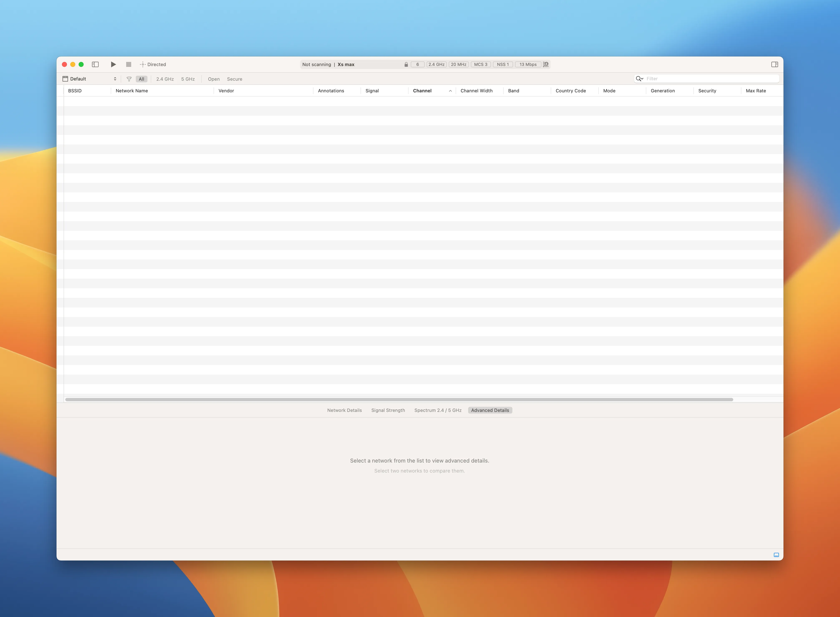Click the 13 Mbps rate badge
This screenshot has height=617, width=840.
[x=528, y=64]
